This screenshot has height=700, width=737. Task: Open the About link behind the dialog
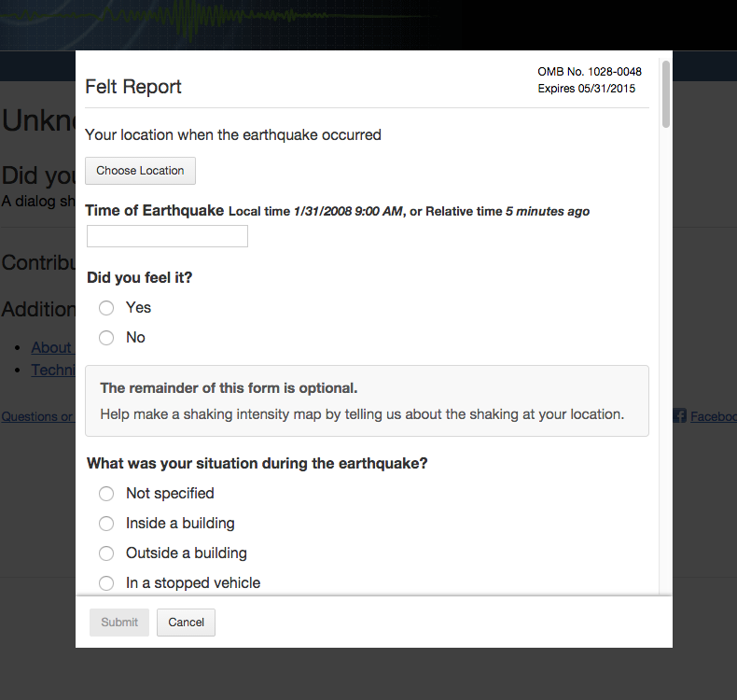tap(50, 347)
